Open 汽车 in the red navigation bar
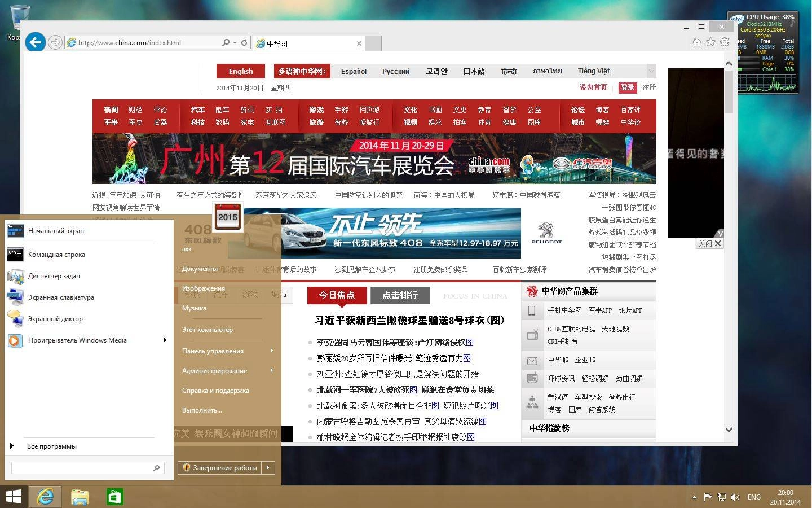812x508 pixels. tap(198, 110)
